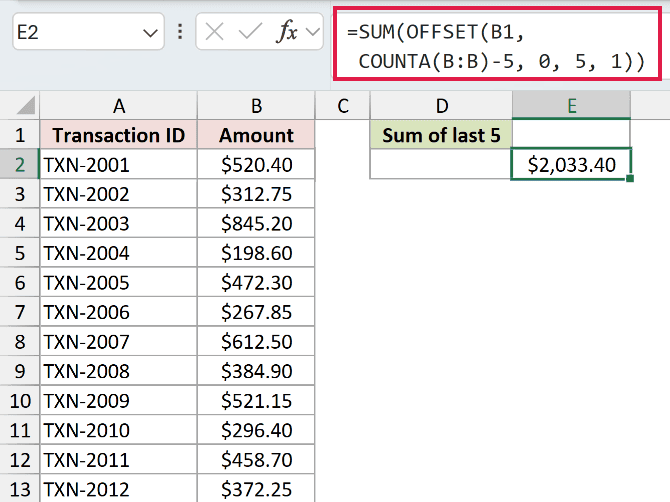Image resolution: width=670 pixels, height=502 pixels.
Task: Select cell TXN-2003
Action: (x=118, y=223)
